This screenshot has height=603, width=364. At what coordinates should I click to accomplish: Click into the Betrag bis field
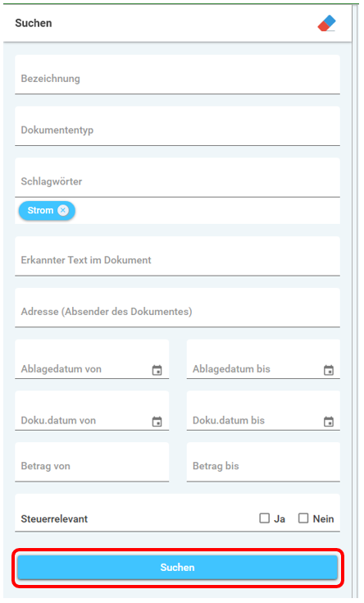pyautogui.click(x=263, y=462)
